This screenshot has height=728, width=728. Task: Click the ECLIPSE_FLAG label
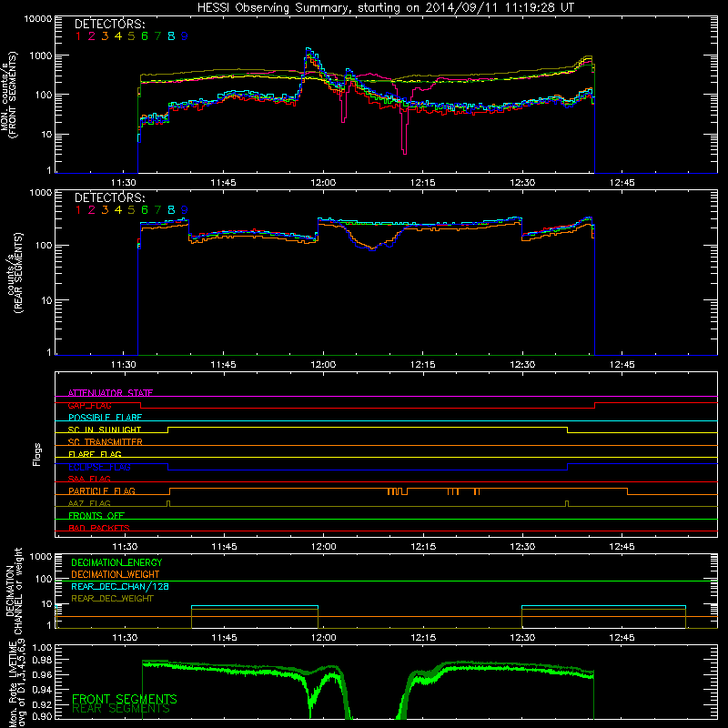coord(99,467)
